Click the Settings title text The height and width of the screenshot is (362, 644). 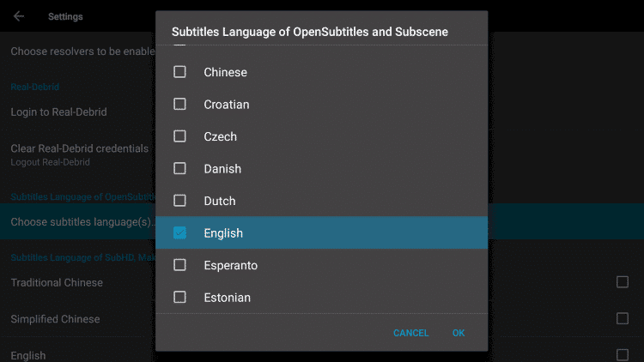click(x=65, y=16)
